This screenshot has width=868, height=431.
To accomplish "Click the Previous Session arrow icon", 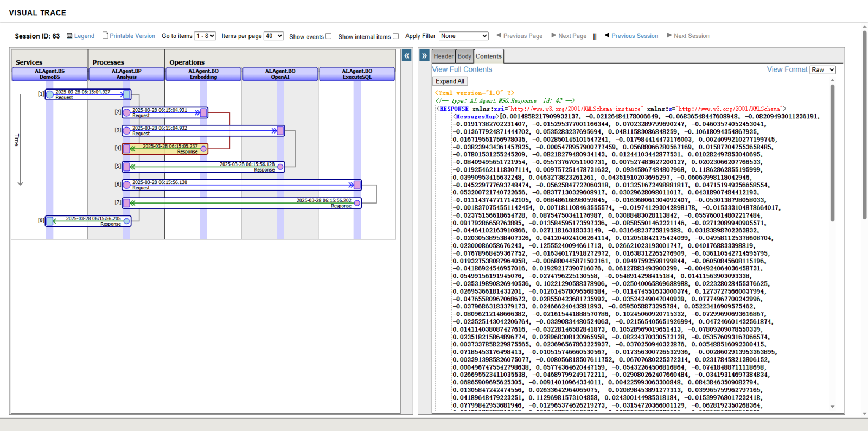I will pos(607,35).
